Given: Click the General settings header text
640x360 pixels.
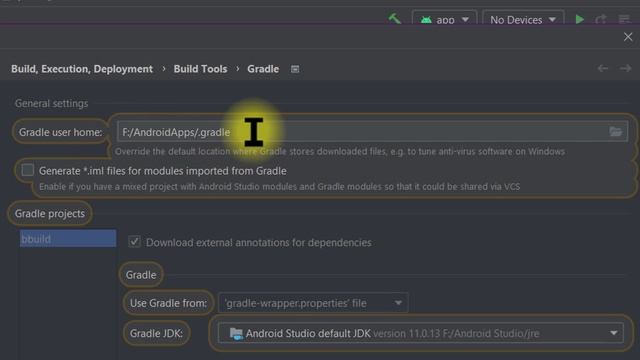Looking at the screenshot, I should click(51, 104).
